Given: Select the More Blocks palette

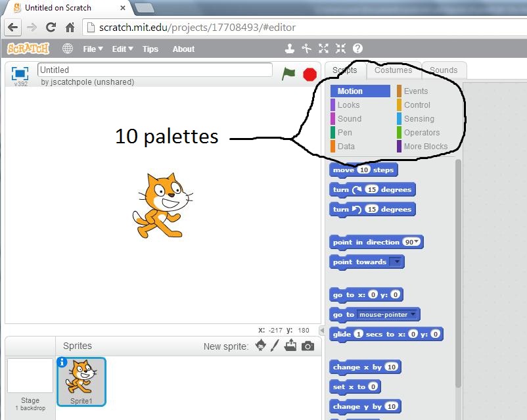Looking at the screenshot, I should click(x=426, y=147).
